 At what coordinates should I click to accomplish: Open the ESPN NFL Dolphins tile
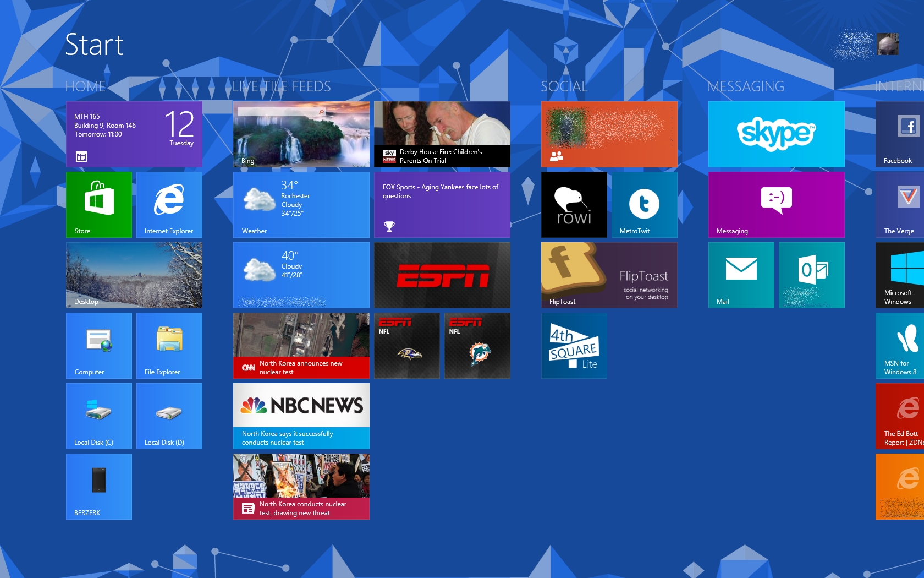click(x=477, y=346)
